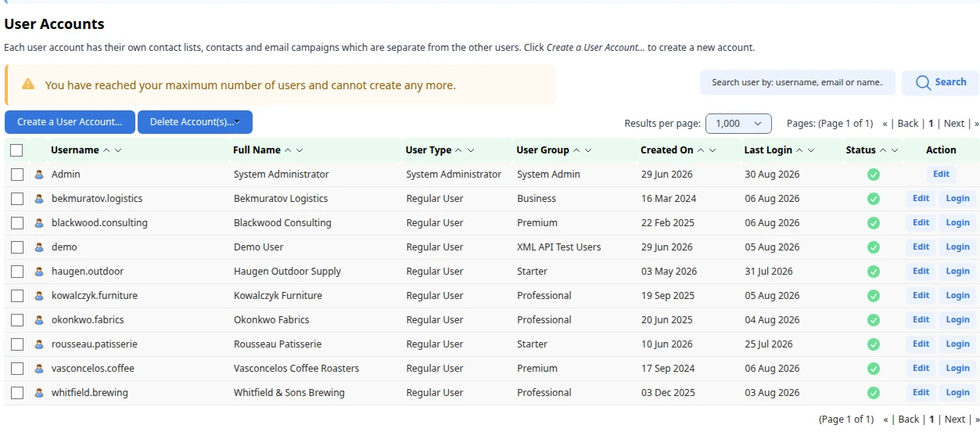
Task: Click green status checkmark for okonkwo.fabrics
Action: coord(874,320)
